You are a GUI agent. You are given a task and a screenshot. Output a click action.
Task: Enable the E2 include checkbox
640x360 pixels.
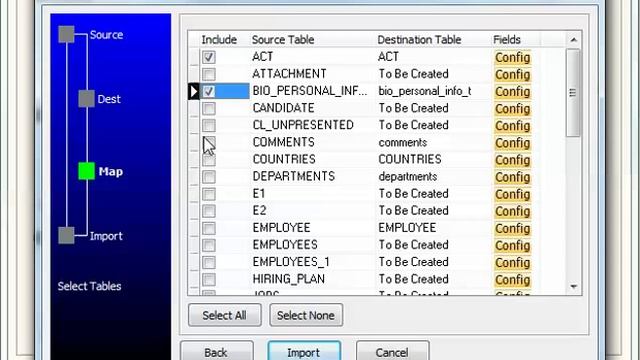(x=209, y=211)
